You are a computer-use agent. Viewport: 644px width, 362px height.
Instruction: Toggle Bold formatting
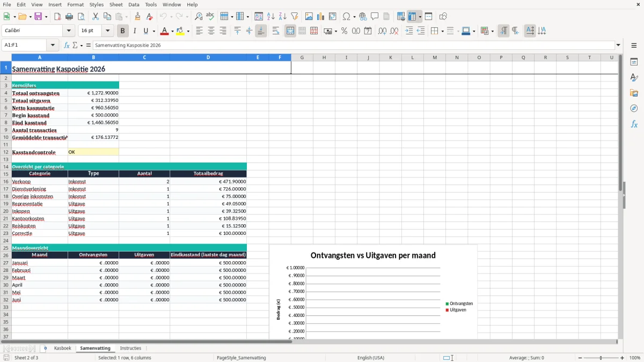[x=123, y=31]
